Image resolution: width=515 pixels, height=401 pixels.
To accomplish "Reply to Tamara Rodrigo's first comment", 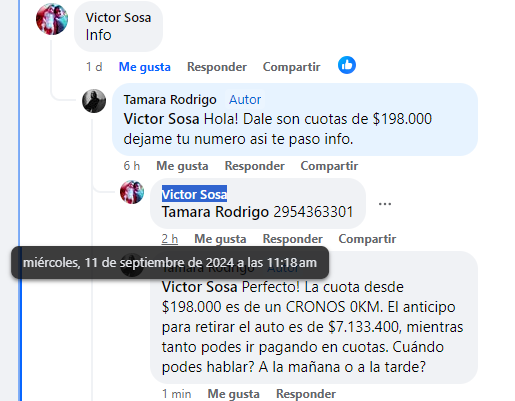I will point(255,166).
